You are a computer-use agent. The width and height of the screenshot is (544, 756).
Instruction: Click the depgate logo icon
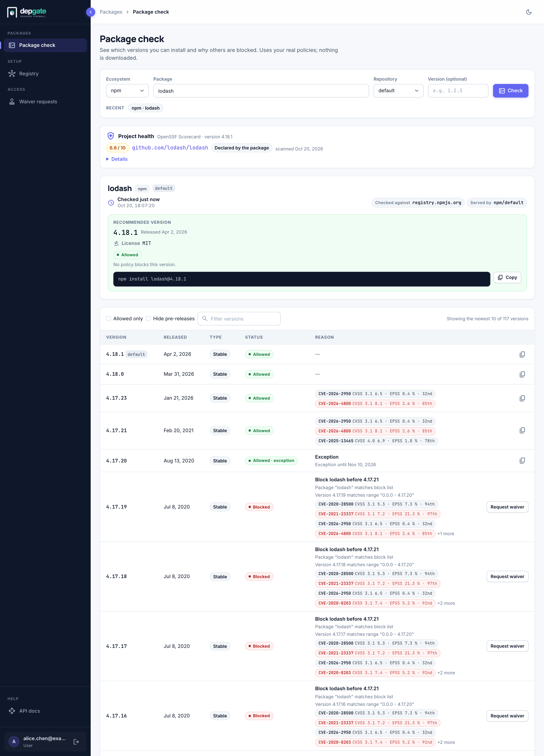[x=12, y=12]
